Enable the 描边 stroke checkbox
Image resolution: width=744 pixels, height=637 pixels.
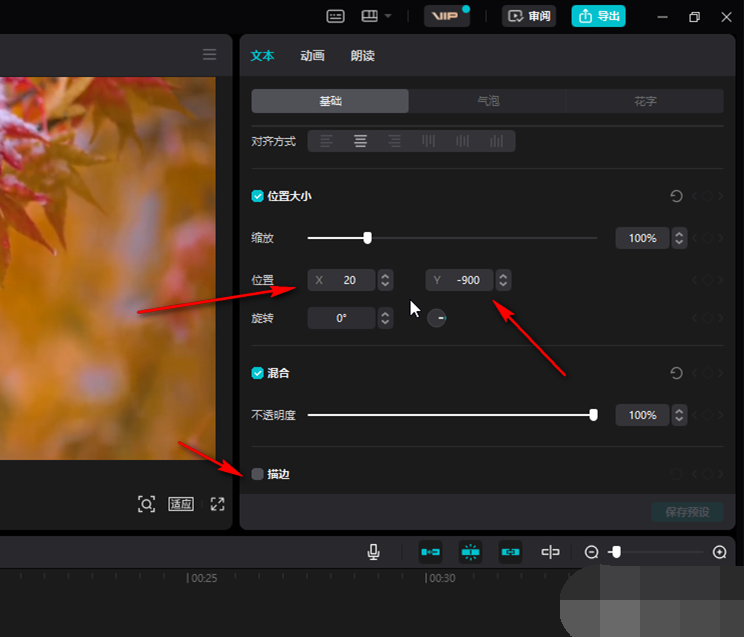(257, 474)
